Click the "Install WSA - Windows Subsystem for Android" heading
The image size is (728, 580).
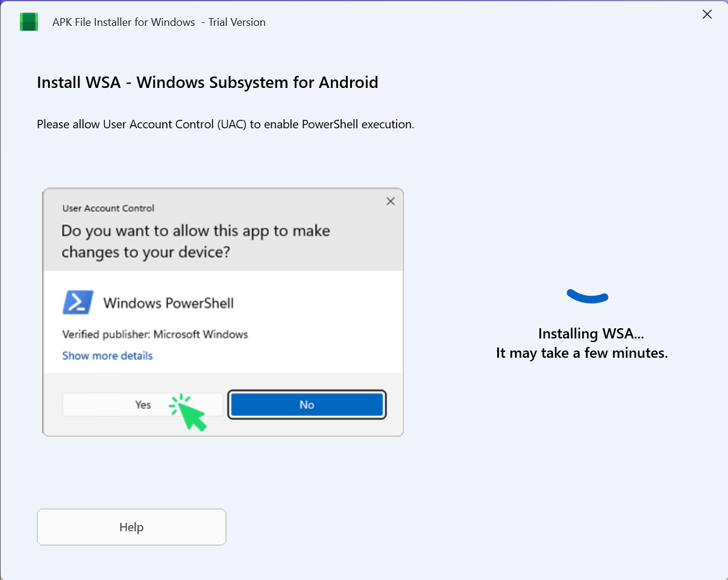pos(207,82)
